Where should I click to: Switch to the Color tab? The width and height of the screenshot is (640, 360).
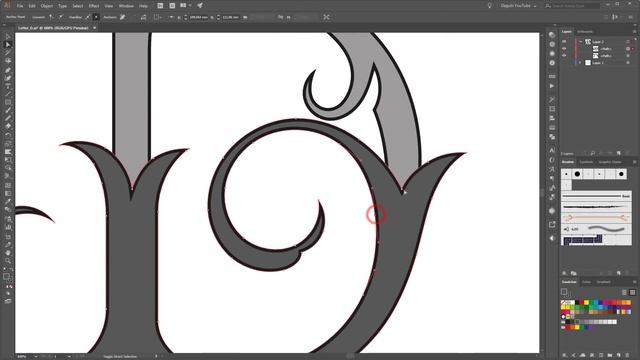click(586, 282)
